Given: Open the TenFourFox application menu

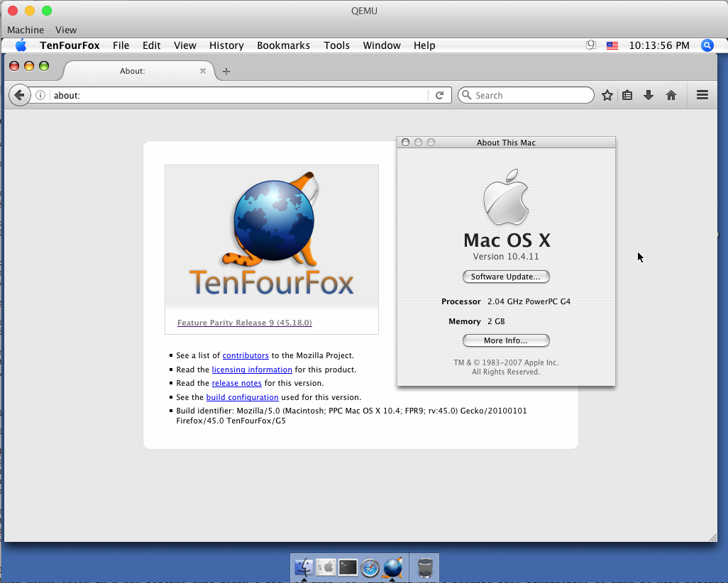Looking at the screenshot, I should click(70, 45).
